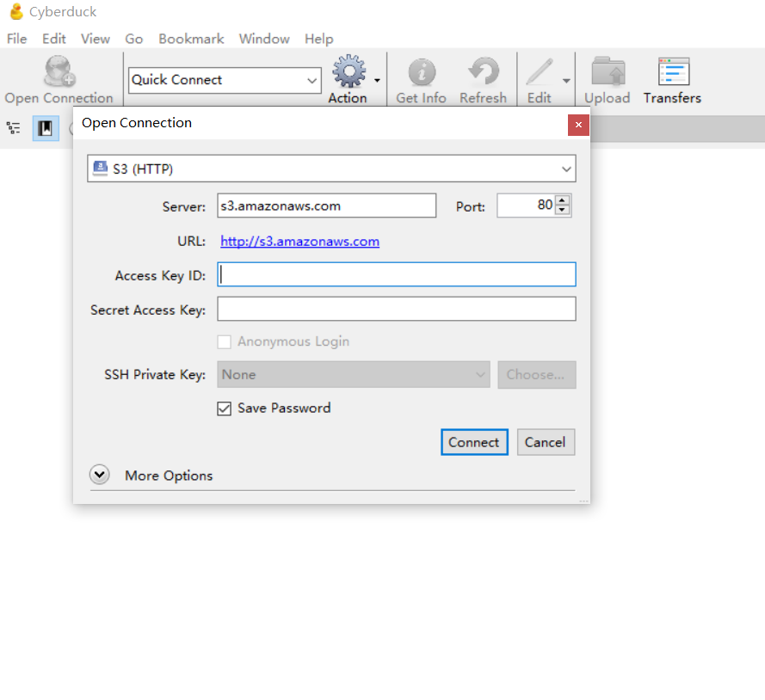Click the Action gear icon
The width and height of the screenshot is (765, 700).
point(349,71)
